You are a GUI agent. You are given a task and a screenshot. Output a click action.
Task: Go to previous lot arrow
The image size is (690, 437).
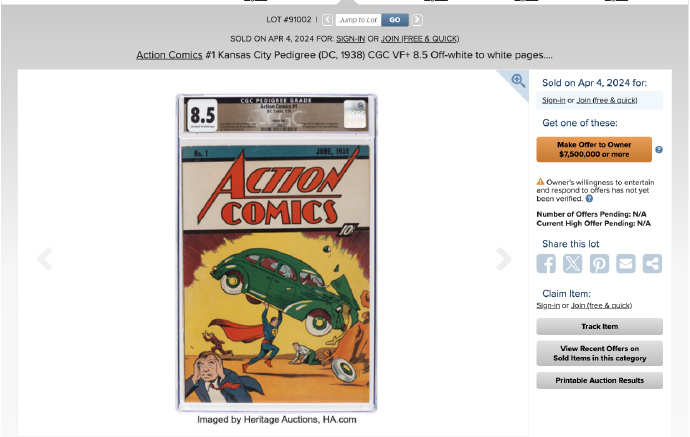click(x=327, y=20)
